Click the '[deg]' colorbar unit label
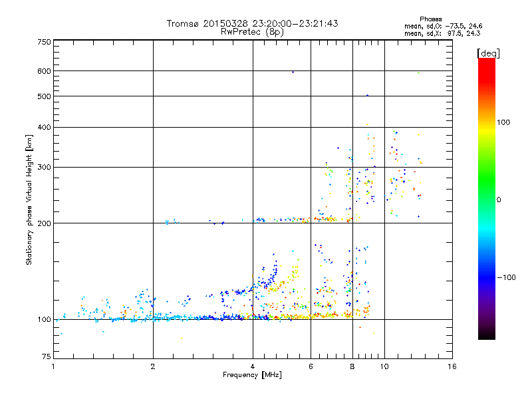This screenshot has width=532, height=399. (488, 53)
